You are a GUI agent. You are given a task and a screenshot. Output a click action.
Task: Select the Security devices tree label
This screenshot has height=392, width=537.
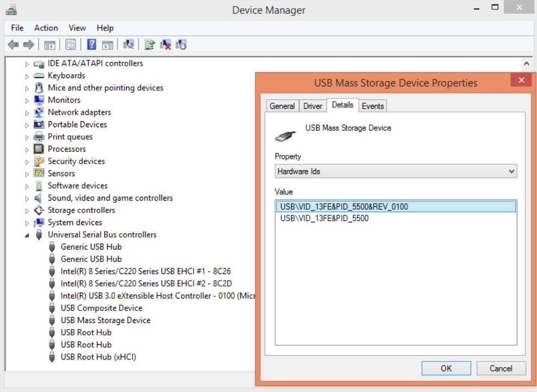tap(77, 161)
